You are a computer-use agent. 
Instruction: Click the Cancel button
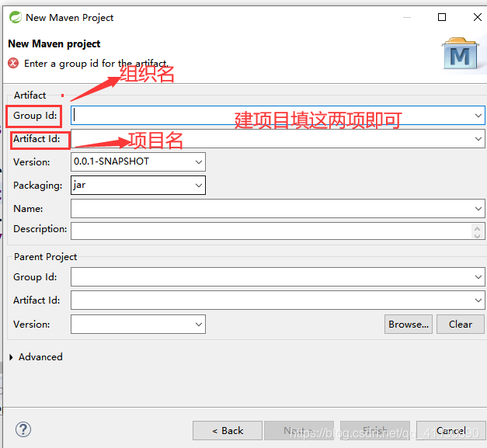451,431
